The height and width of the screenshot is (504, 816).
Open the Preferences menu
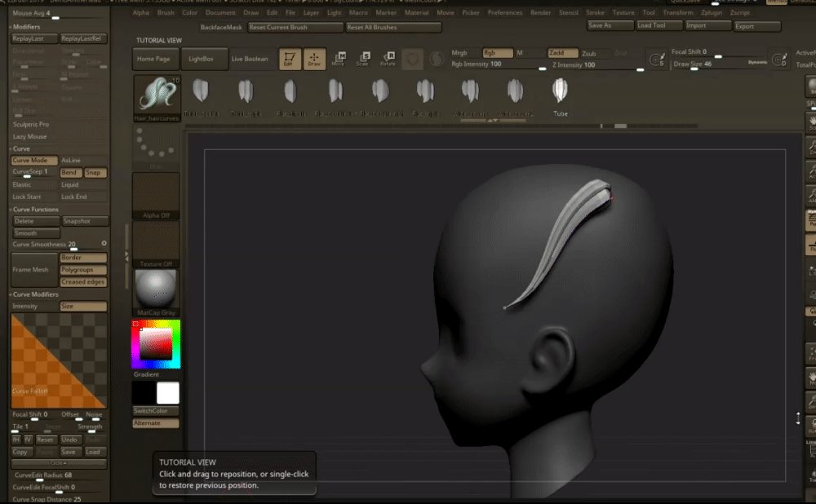tap(505, 12)
